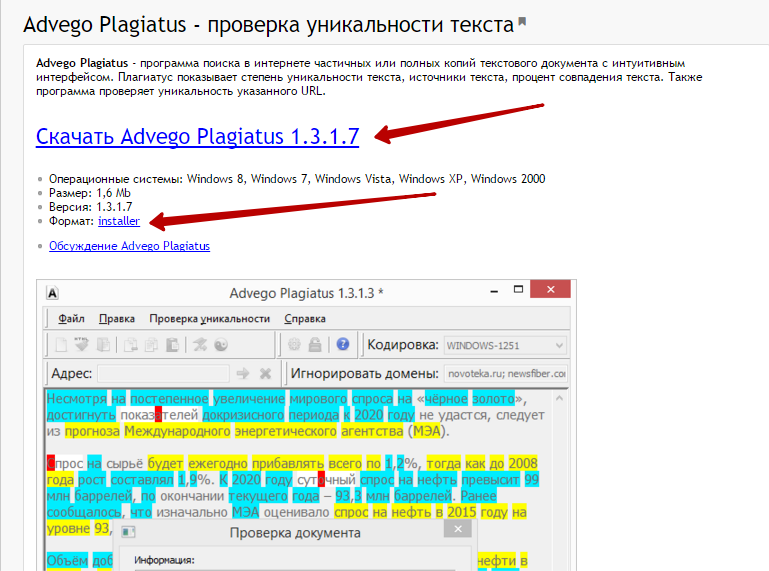The height and width of the screenshot is (571, 769).
Task: Click the third toolbar icon with double pages
Action: pos(103,345)
